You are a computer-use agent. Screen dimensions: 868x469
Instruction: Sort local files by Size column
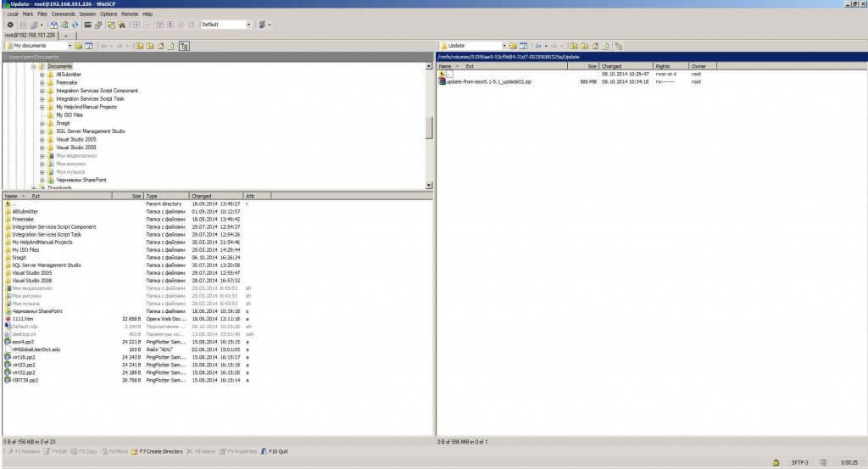click(x=128, y=196)
